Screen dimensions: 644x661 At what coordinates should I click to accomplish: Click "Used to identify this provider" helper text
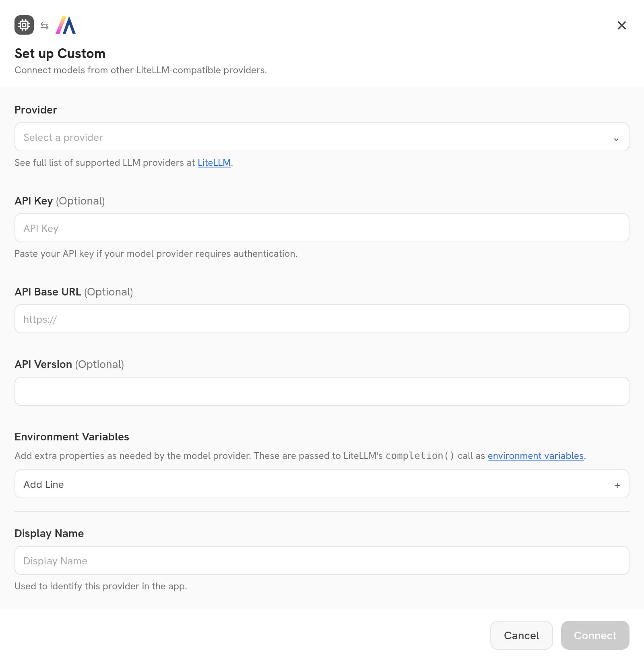(101, 586)
